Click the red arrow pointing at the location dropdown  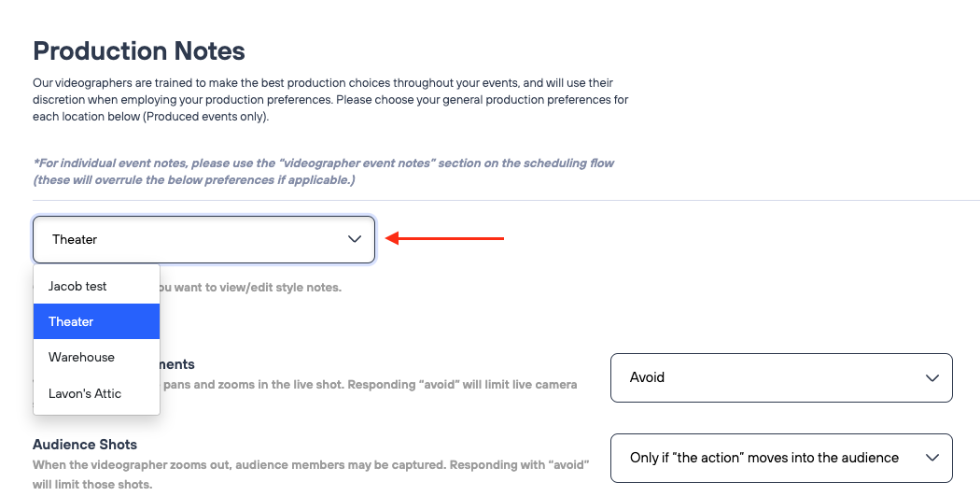445,239
